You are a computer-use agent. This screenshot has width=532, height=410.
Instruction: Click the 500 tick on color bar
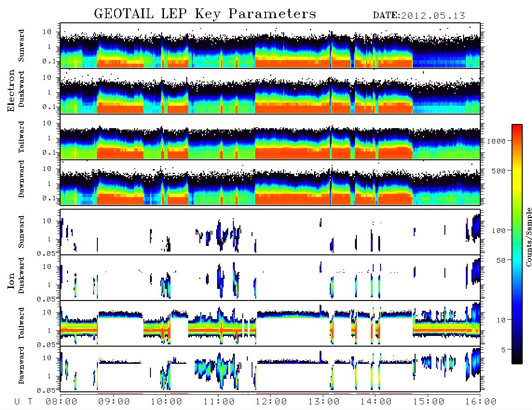point(498,171)
